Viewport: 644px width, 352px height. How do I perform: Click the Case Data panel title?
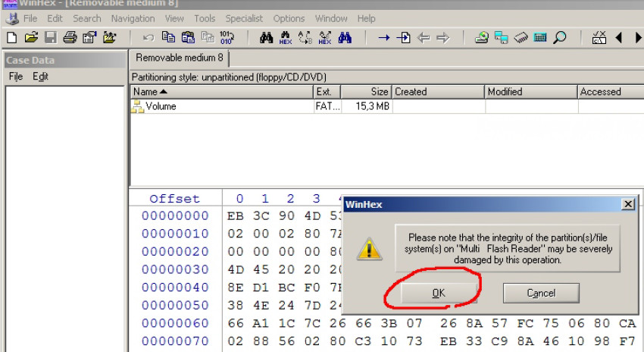(x=30, y=61)
